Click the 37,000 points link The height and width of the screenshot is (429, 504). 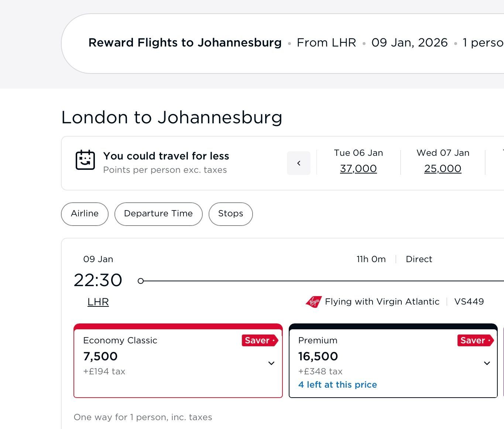[358, 169]
